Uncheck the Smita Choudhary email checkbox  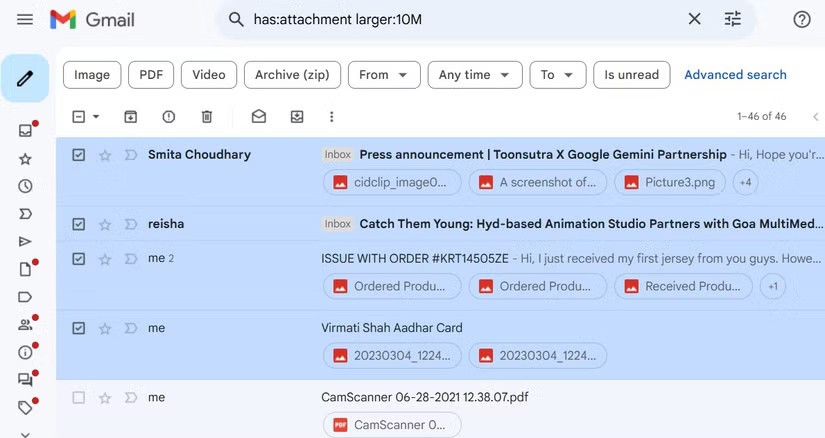click(x=79, y=155)
